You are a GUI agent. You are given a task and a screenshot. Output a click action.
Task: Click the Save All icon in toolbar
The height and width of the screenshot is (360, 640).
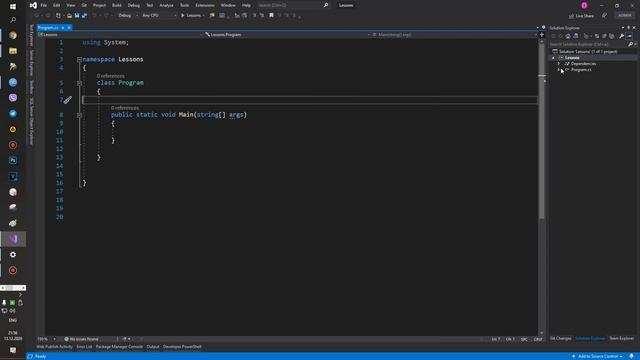click(x=84, y=16)
